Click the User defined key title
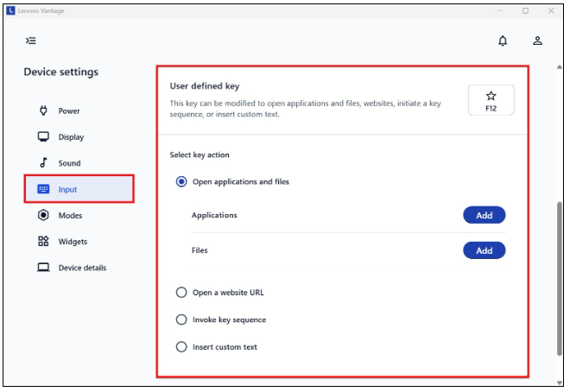The image size is (570, 392). [x=205, y=86]
